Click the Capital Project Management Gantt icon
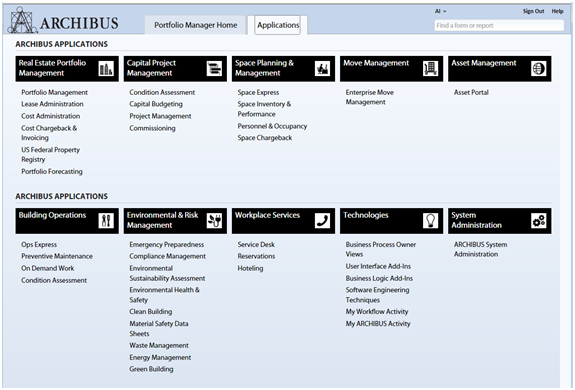The image size is (575, 390). point(214,69)
